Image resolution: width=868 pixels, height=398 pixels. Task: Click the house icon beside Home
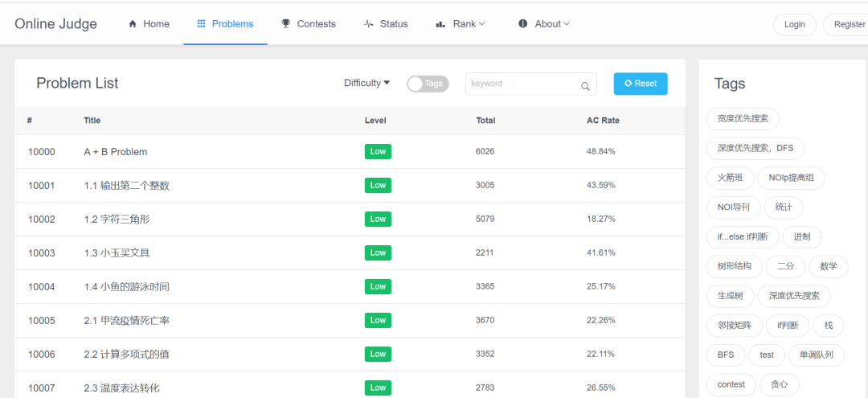(x=133, y=24)
